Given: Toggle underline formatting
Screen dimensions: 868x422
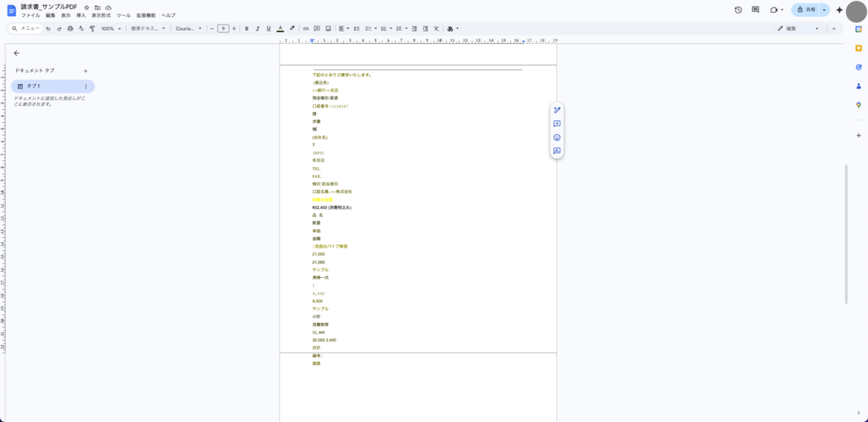Looking at the screenshot, I should click(x=269, y=29).
